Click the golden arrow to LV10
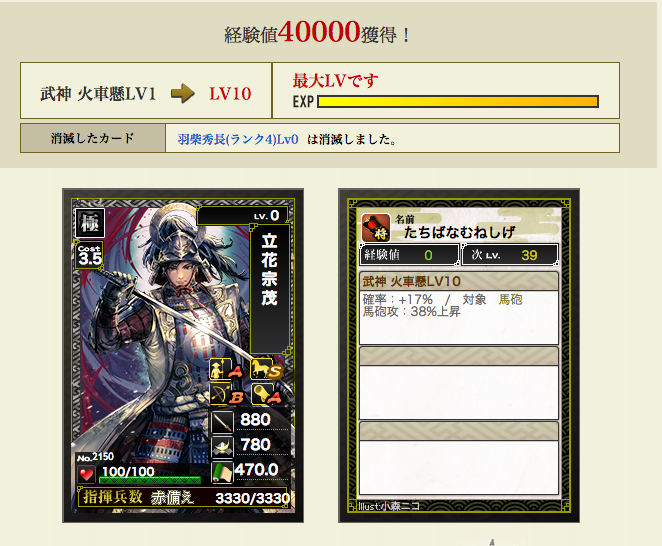This screenshot has width=662, height=546. tap(183, 93)
